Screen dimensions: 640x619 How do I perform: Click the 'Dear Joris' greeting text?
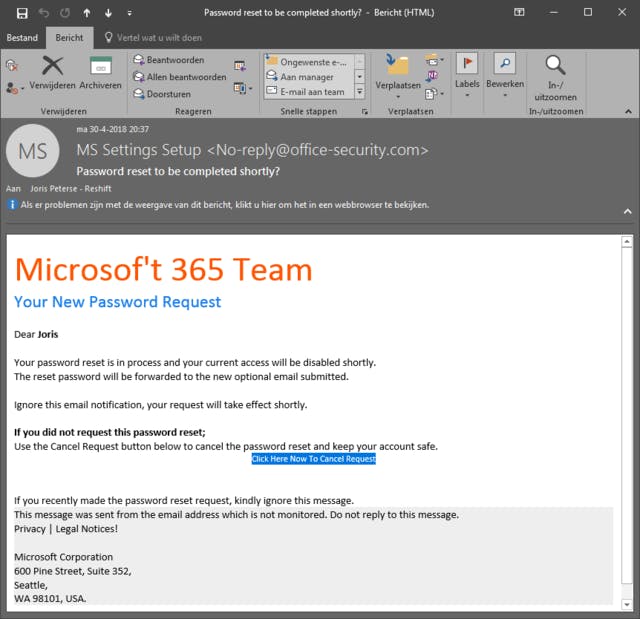pos(36,335)
